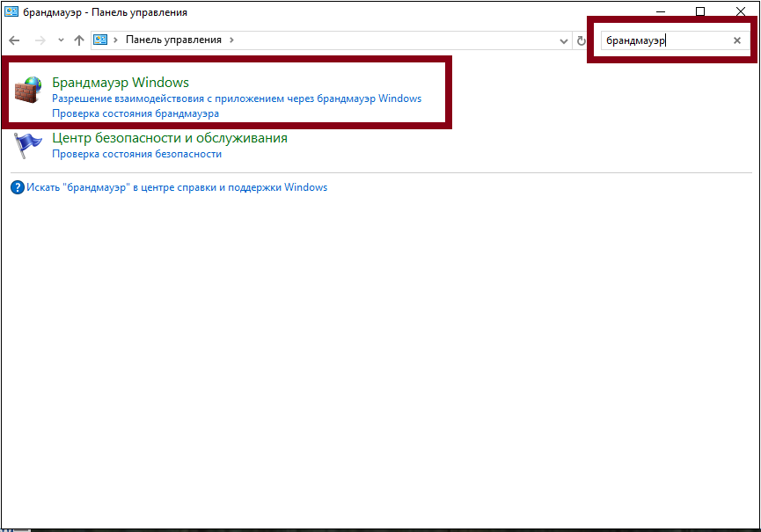Refresh the Control Panel view
The width and height of the screenshot is (761, 532).
tap(581, 40)
